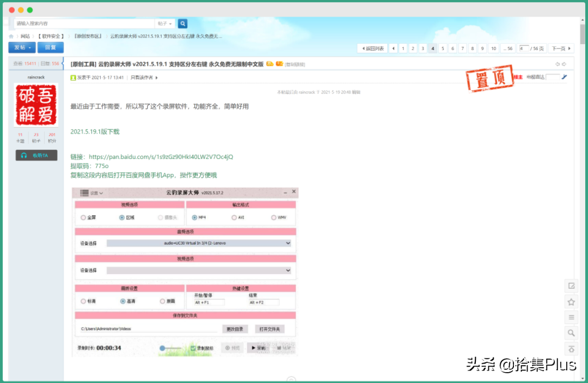
Task: Click 原创发布区 breadcrumb item
Action: 88,37
